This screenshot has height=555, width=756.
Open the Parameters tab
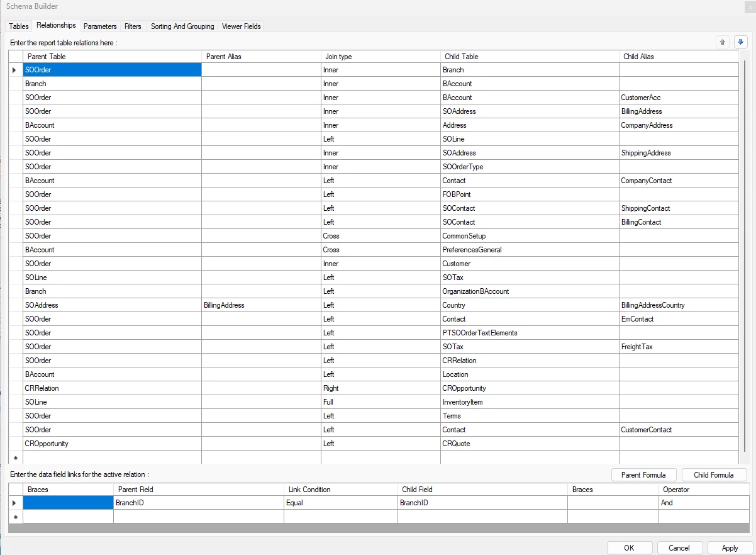pyautogui.click(x=100, y=26)
